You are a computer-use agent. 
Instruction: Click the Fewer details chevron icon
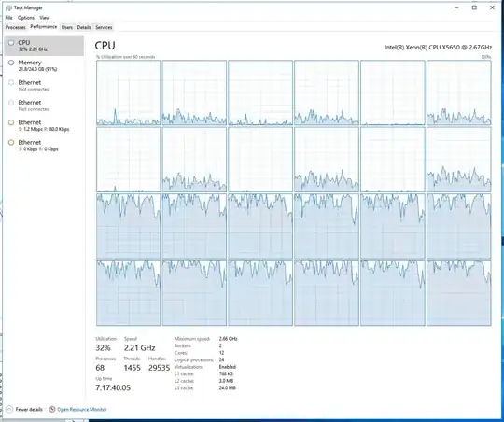(9, 410)
